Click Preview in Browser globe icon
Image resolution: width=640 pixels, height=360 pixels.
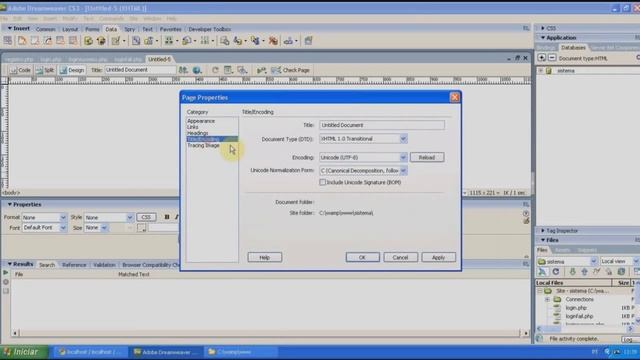197,70
